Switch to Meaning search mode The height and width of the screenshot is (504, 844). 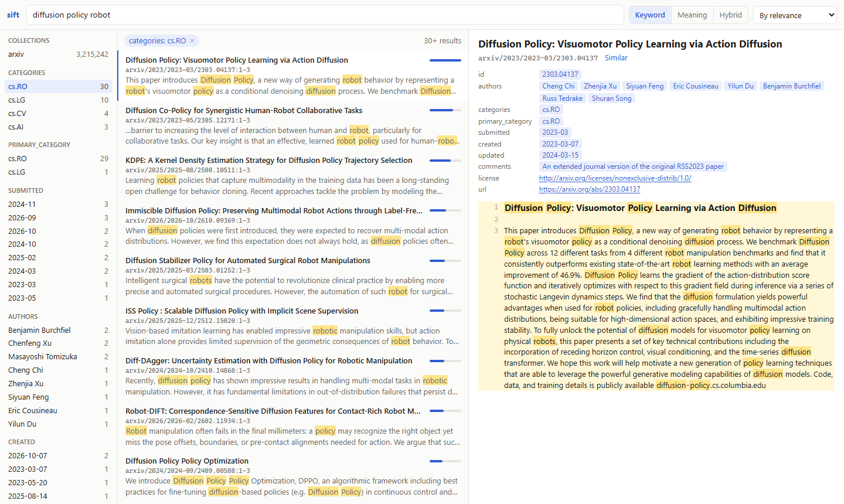click(x=692, y=15)
